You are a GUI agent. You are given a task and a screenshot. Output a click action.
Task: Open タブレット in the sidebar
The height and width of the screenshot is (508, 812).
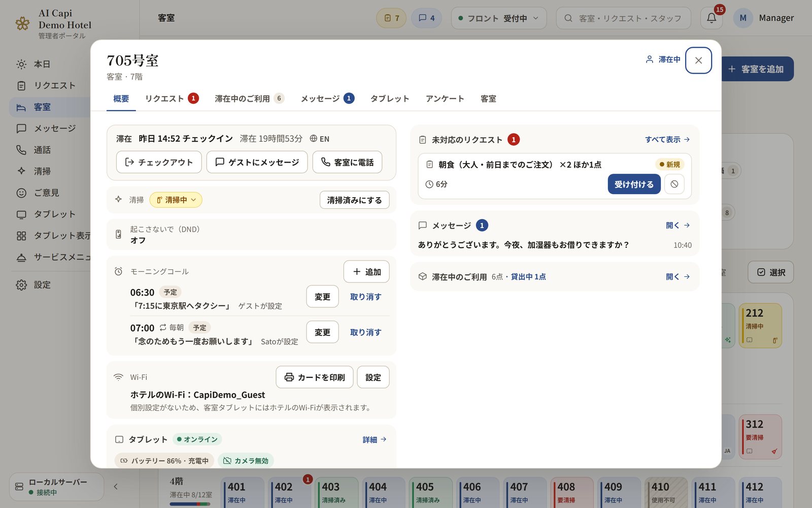[50, 214]
